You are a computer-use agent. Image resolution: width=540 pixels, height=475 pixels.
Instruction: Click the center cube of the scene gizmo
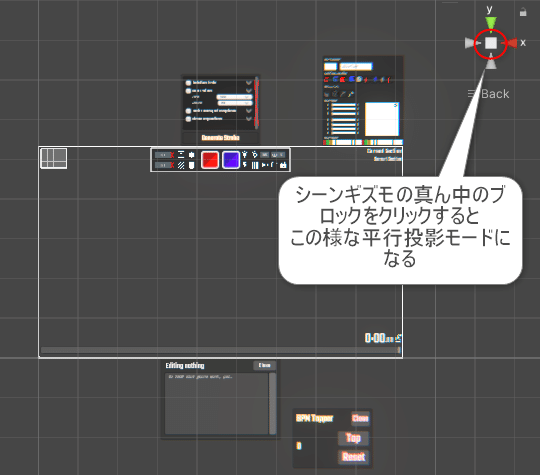[491, 43]
